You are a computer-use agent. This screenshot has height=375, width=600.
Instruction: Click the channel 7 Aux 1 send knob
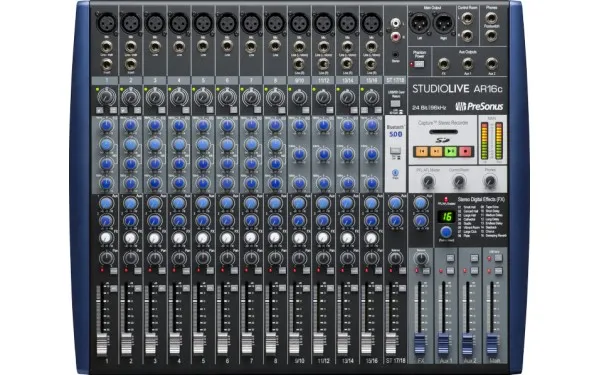click(x=251, y=203)
